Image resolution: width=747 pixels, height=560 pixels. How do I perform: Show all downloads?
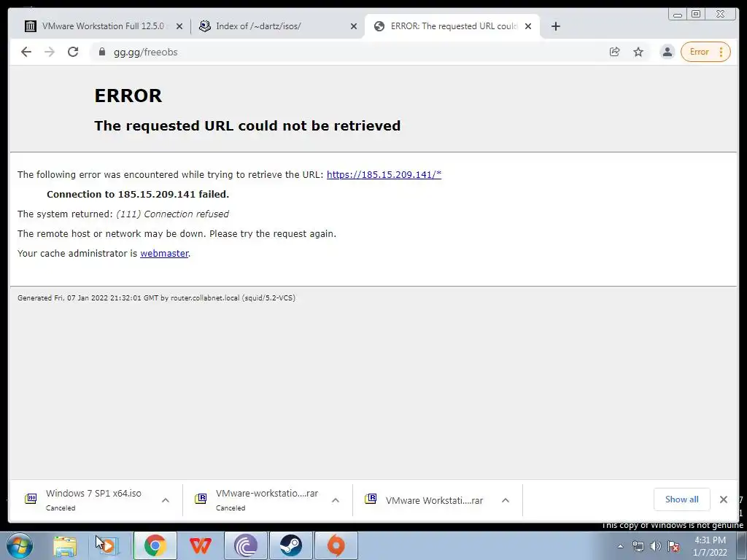682,499
